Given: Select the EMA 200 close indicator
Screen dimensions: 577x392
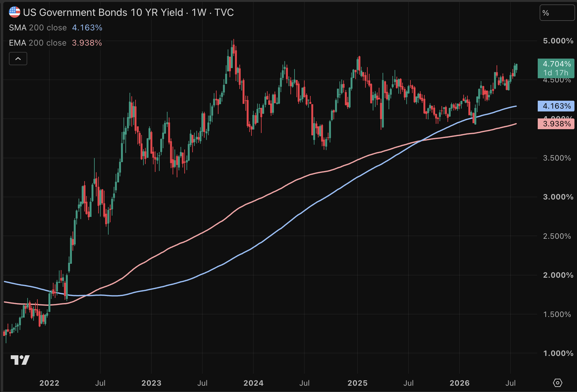Looking at the screenshot, I should pos(38,43).
